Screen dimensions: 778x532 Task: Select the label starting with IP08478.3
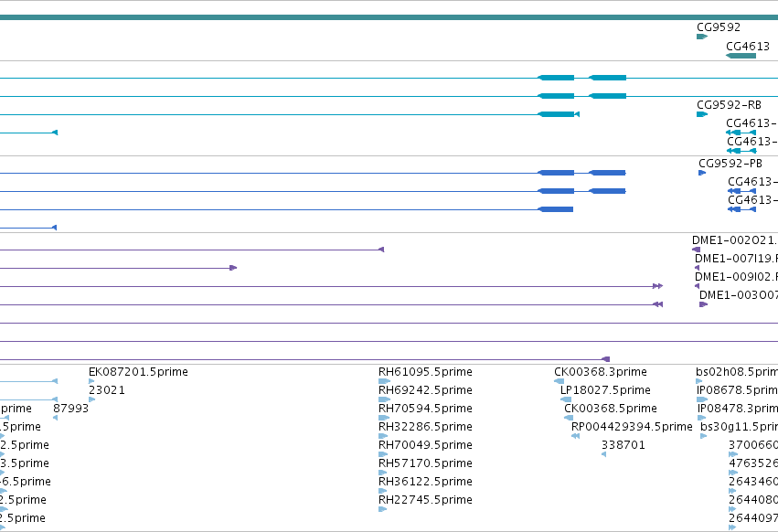point(737,409)
